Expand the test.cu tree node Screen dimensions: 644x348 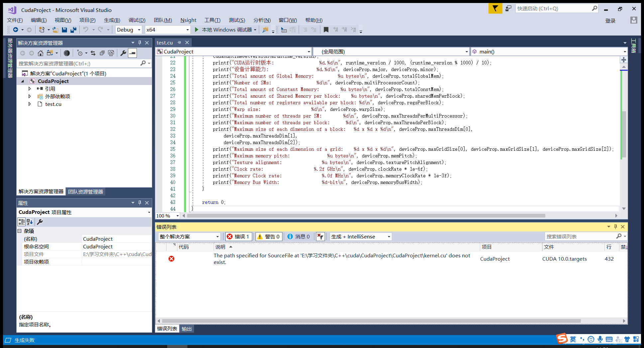30,104
